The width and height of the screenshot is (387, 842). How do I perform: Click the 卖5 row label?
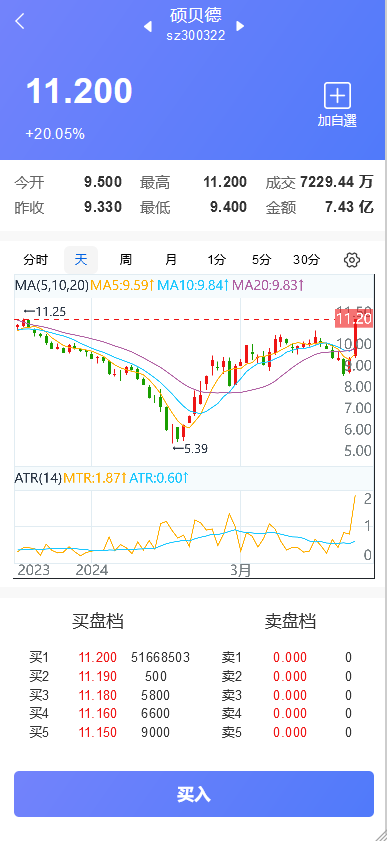coord(232,732)
